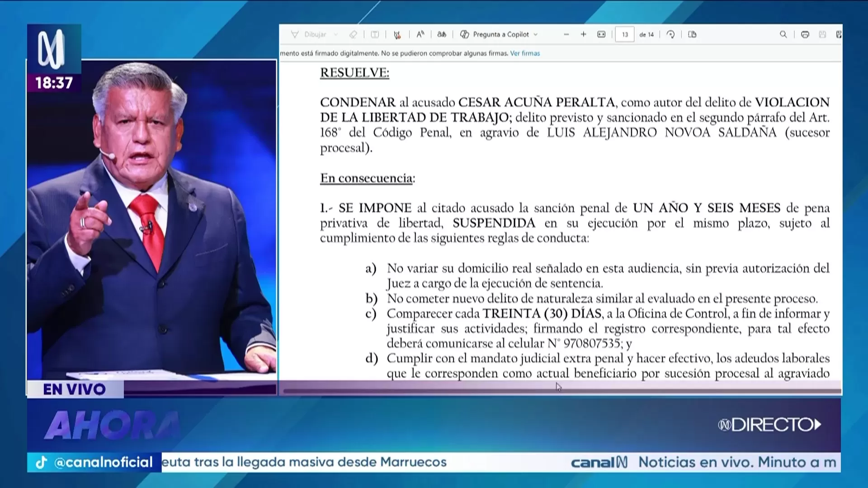Click the fit to width icon
This screenshot has width=868, height=488.
point(601,34)
